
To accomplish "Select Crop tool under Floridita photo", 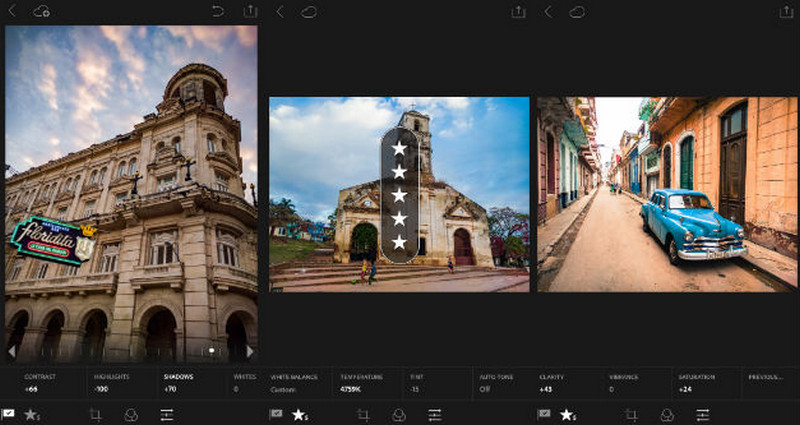I will (x=95, y=415).
